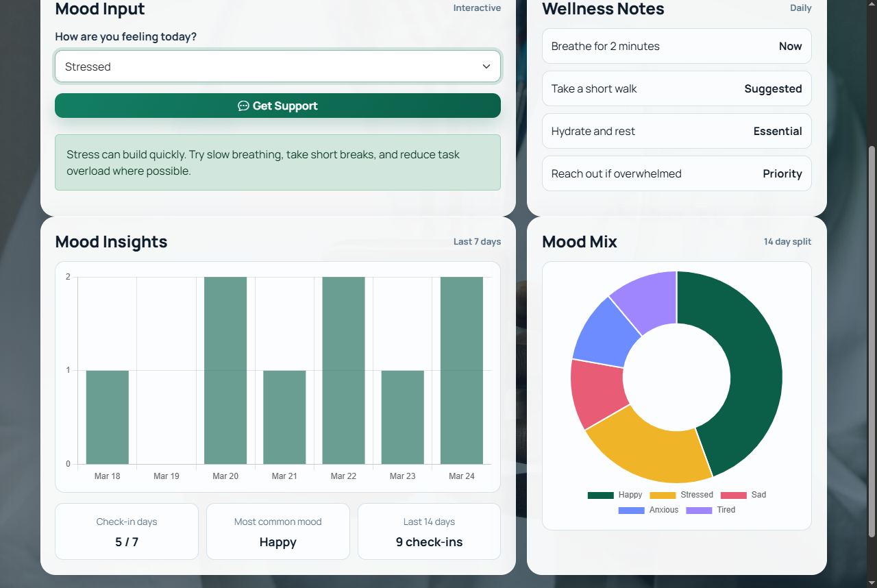Select the Take a short walk note
This screenshot has width=877, height=588.
click(677, 88)
